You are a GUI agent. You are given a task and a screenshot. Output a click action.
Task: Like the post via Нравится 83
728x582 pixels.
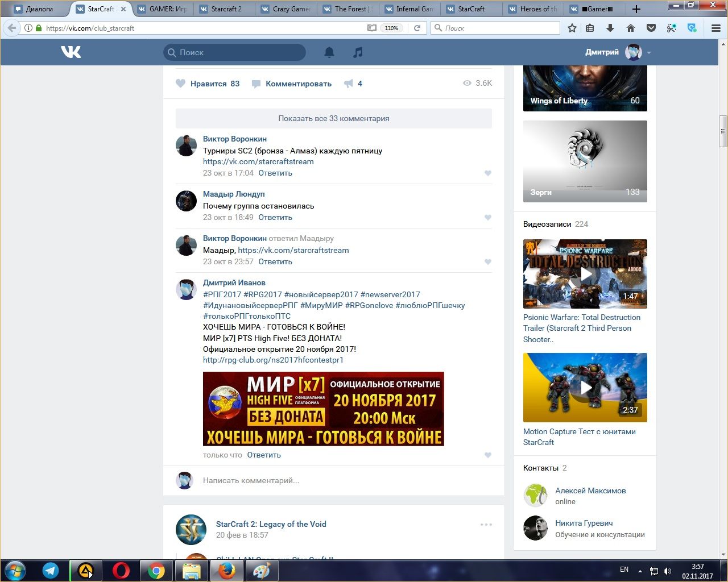pos(208,84)
